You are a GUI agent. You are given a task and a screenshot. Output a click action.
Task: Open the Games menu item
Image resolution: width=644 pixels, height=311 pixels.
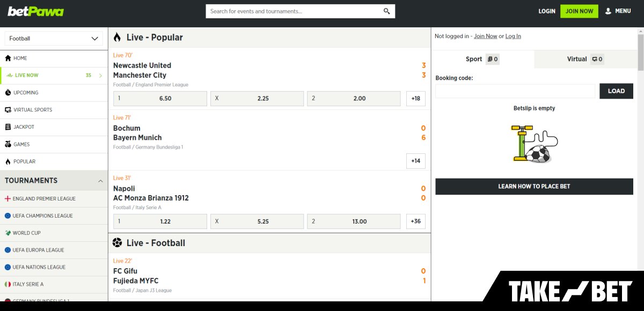[54, 144]
